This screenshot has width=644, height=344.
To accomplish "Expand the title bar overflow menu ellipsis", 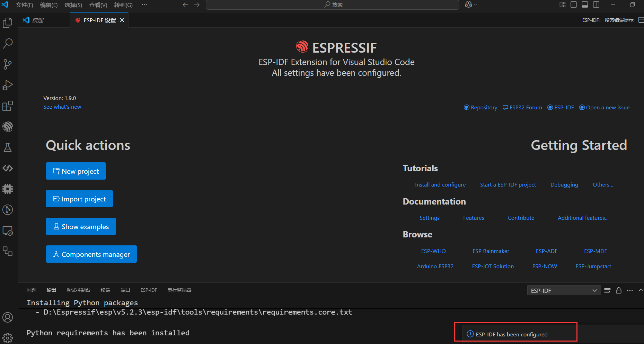I will (144, 5).
